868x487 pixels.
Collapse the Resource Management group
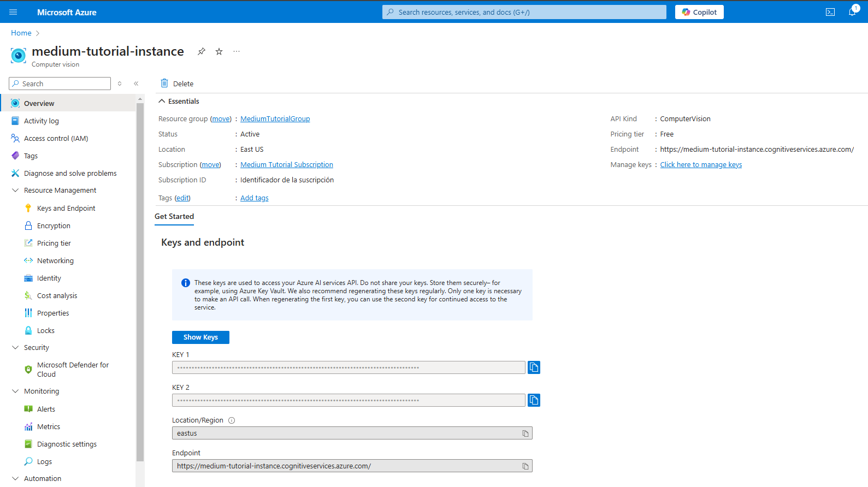15,190
